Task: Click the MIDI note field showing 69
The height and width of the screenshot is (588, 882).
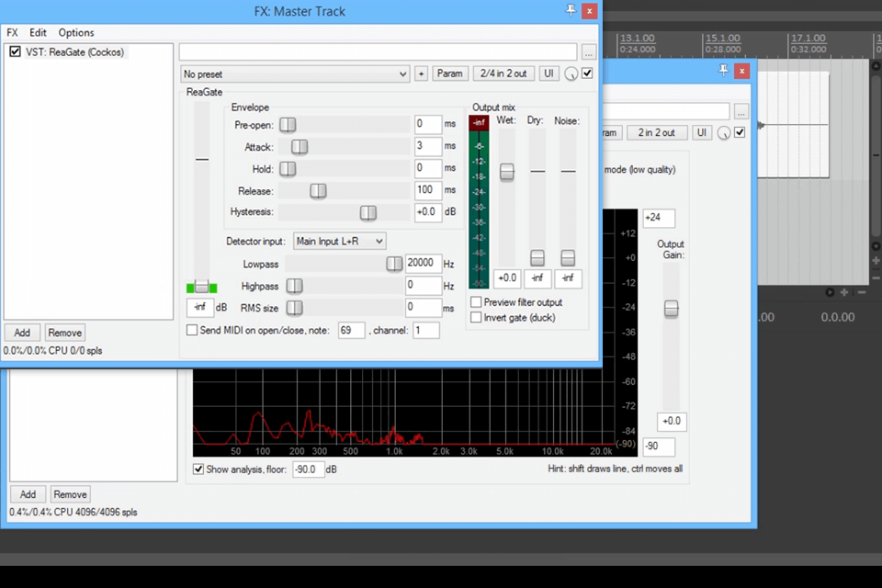Action: (351, 331)
